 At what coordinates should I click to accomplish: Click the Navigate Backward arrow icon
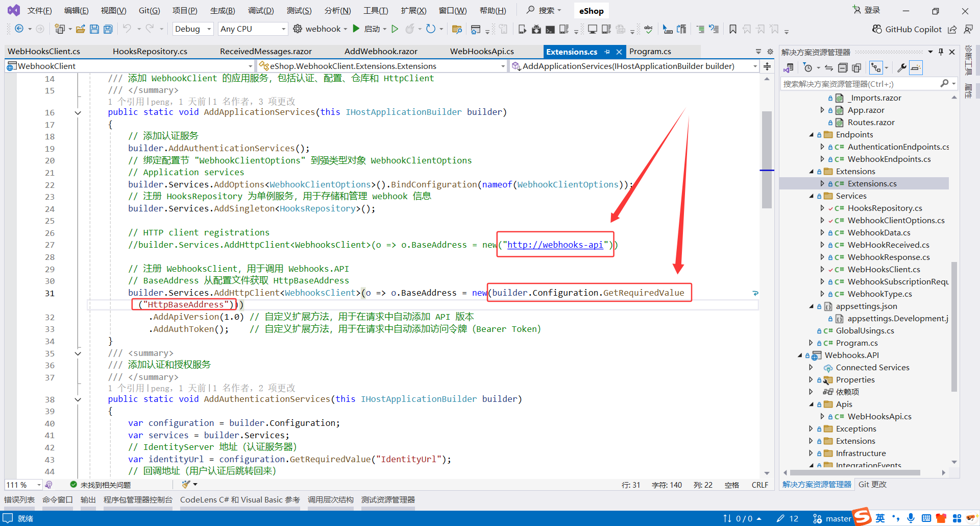point(19,29)
